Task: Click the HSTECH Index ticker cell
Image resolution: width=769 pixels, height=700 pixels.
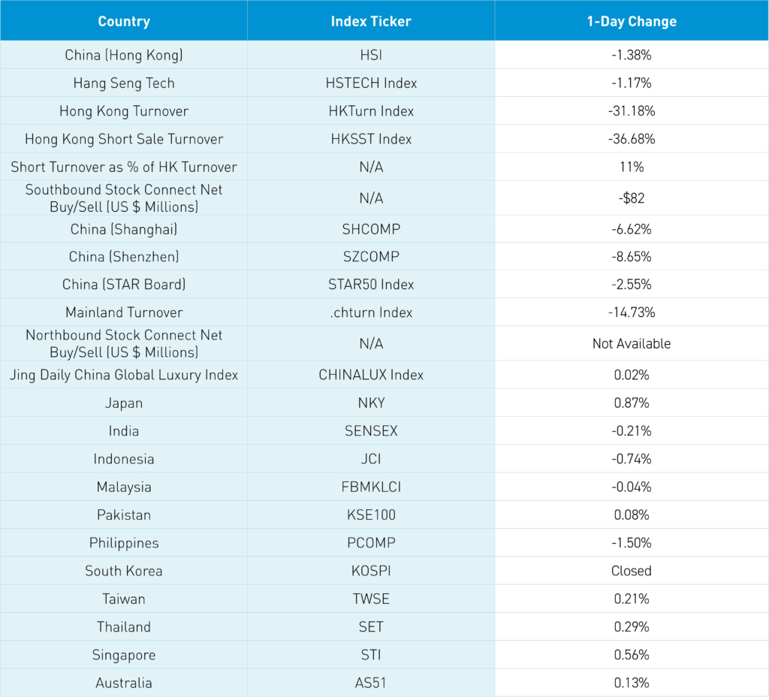Action: [x=371, y=83]
